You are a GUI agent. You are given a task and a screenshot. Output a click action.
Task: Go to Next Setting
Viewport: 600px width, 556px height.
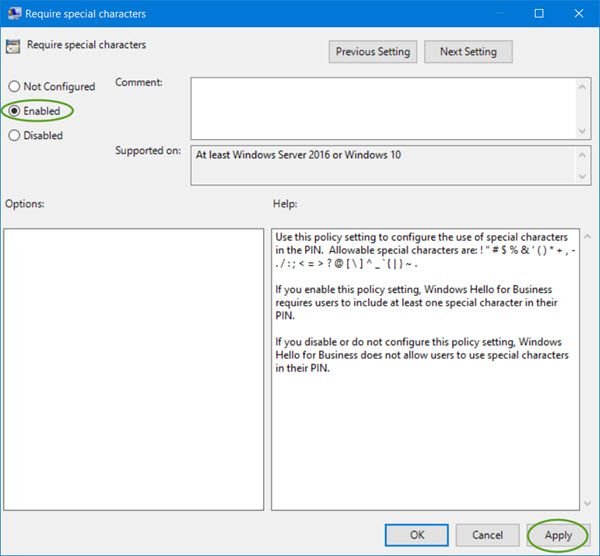click(x=468, y=52)
